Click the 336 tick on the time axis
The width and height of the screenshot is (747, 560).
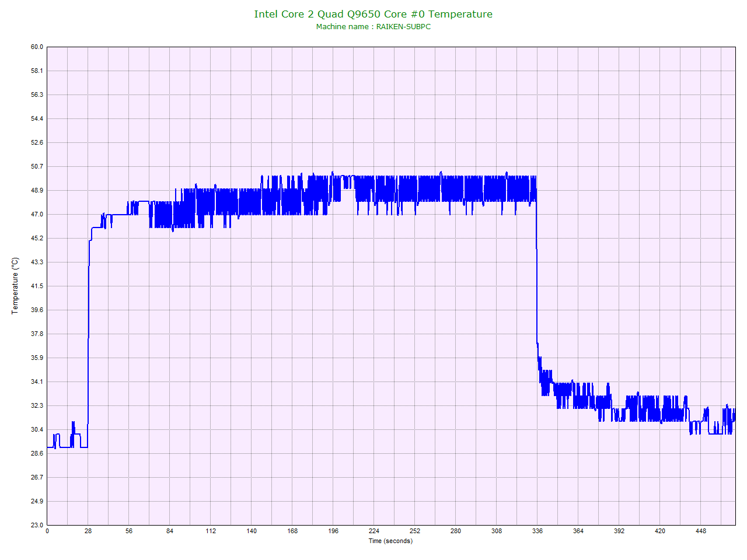point(537,531)
